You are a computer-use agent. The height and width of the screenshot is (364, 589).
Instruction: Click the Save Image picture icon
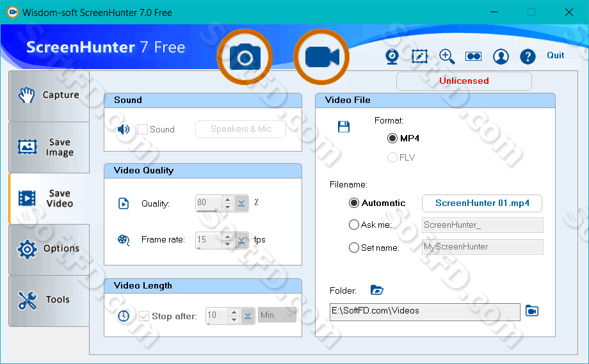pos(27,146)
